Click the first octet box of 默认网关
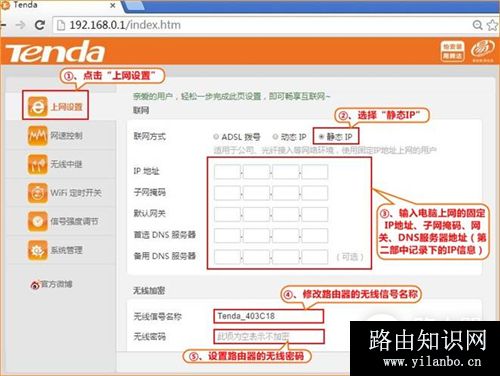500x376 pixels. tap(227, 214)
